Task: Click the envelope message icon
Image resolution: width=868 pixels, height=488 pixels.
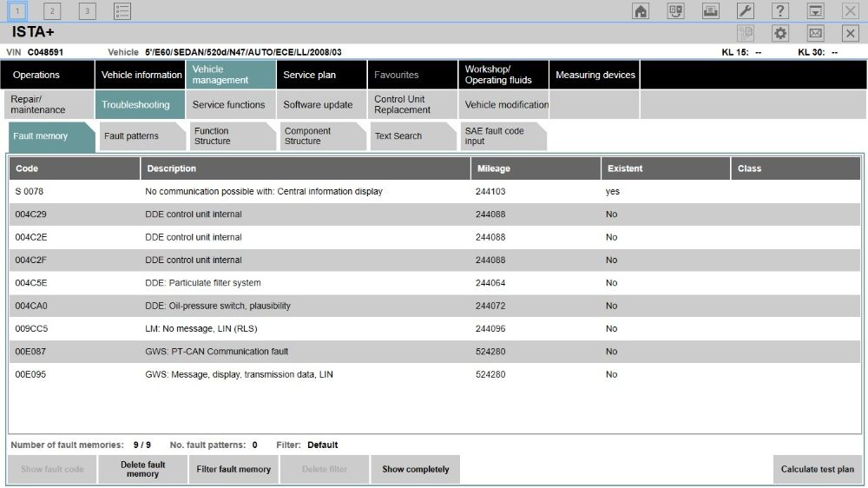Action: coord(815,33)
